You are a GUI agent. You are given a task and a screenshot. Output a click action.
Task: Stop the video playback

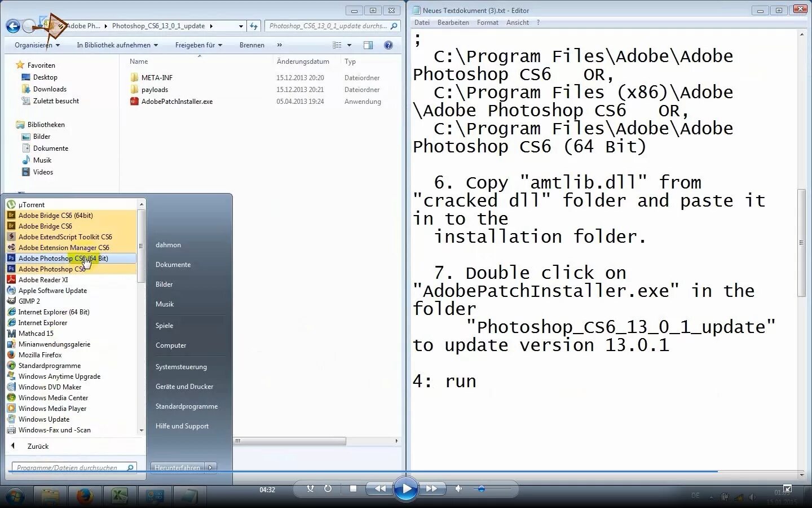[x=353, y=489]
